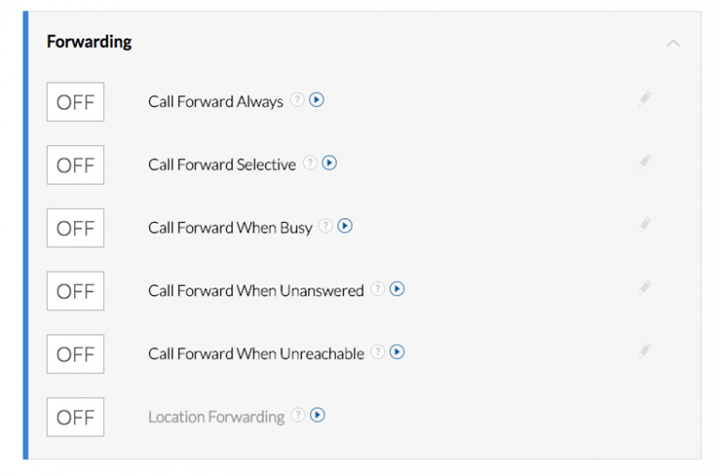Play the Call Forward When Unreachable tutorial

click(397, 352)
